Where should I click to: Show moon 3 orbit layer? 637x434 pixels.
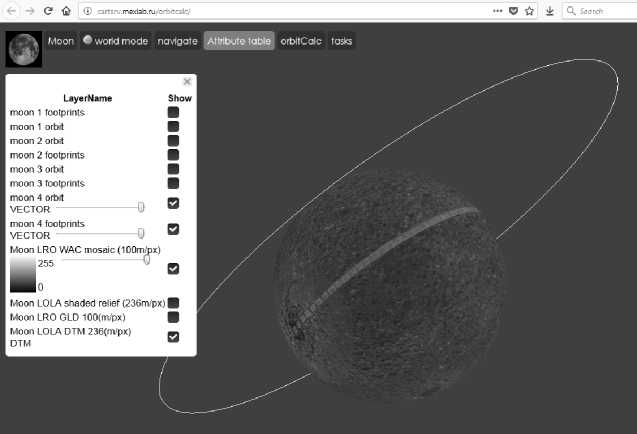tap(173, 169)
